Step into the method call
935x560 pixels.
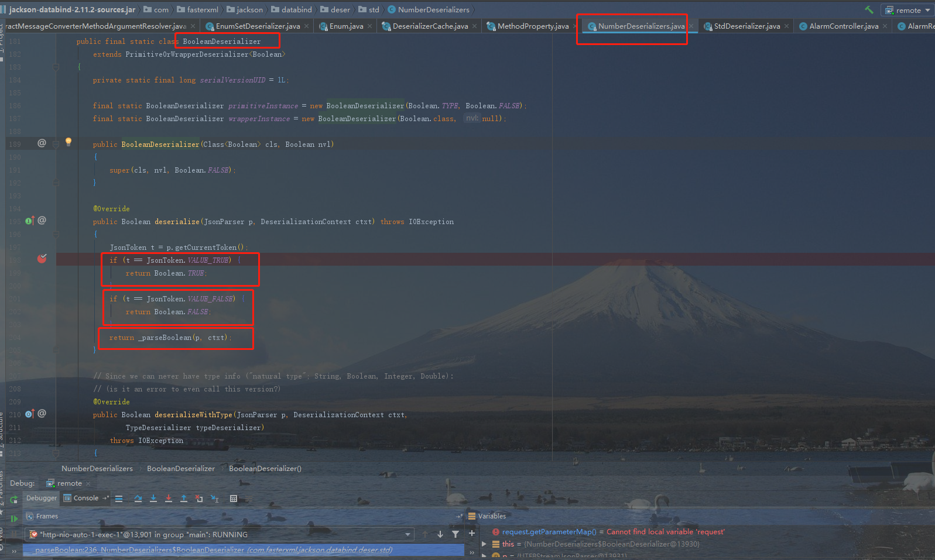[153, 499]
